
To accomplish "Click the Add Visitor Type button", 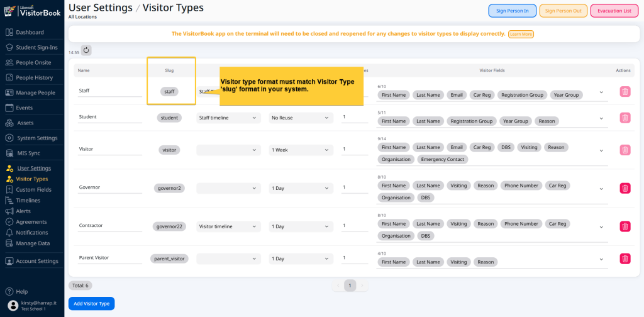I will click(x=91, y=304).
